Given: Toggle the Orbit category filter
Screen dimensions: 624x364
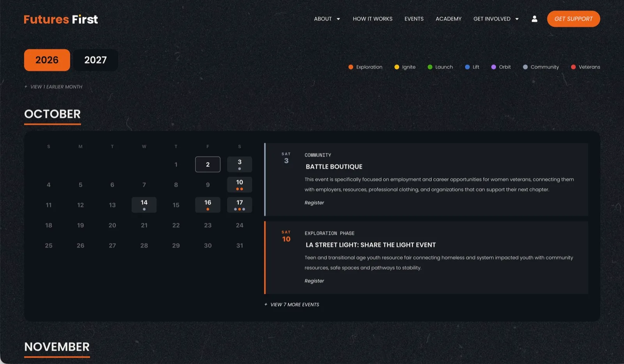Looking at the screenshot, I should coord(501,67).
